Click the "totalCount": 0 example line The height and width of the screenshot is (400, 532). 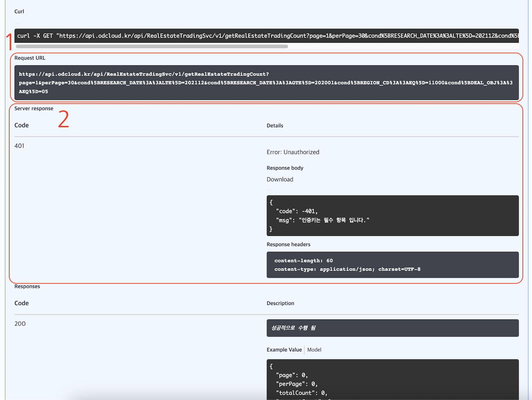point(301,393)
